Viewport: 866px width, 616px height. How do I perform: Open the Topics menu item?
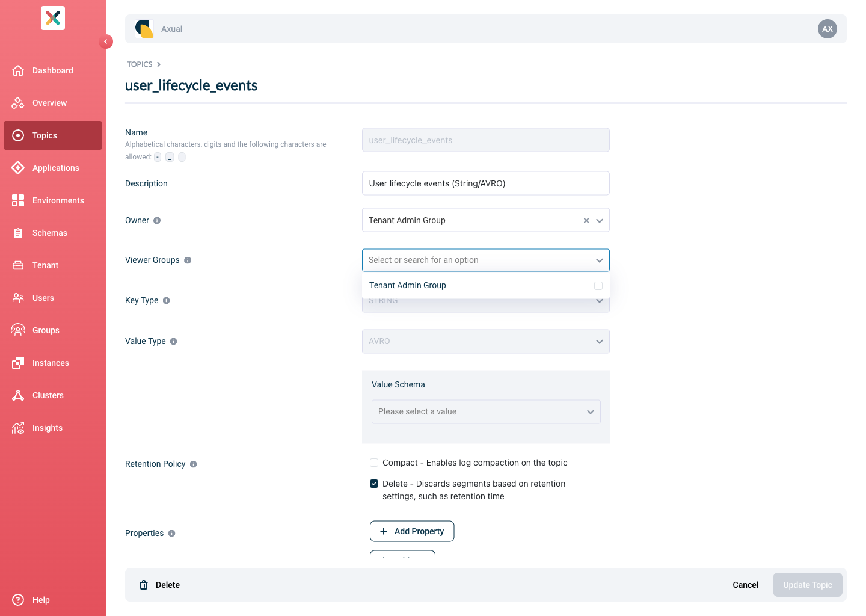[53, 135]
